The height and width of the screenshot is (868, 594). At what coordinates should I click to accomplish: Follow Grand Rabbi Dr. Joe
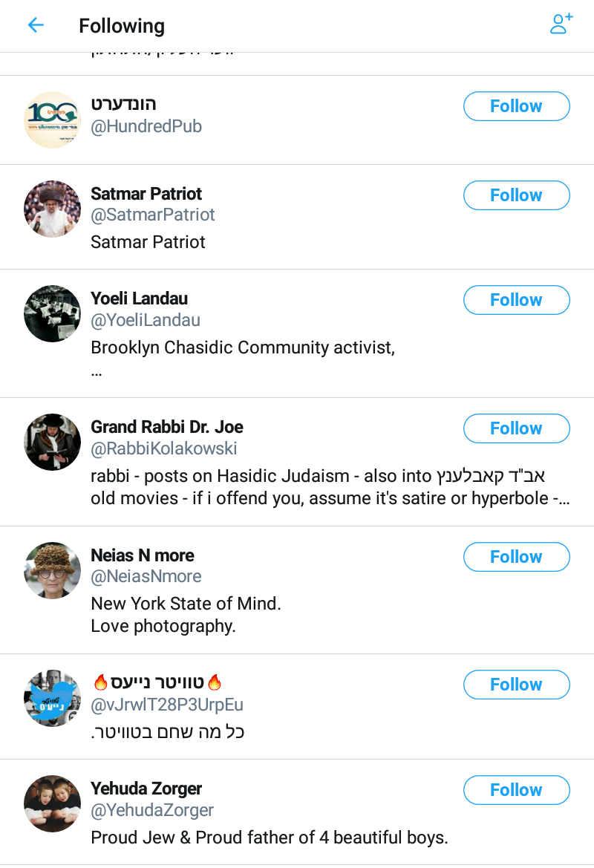516,428
